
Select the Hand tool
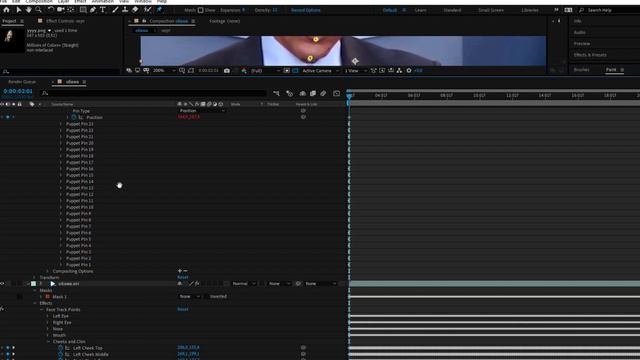pos(29,10)
